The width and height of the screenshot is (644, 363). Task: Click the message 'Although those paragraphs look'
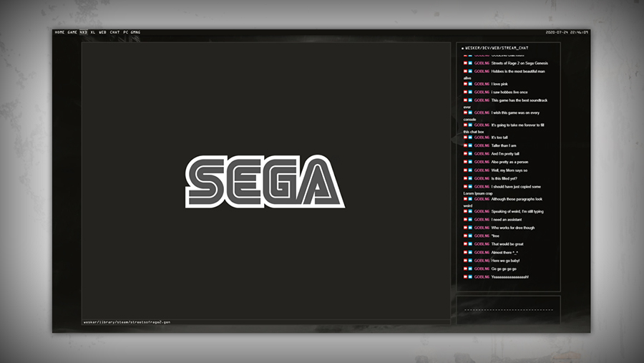pyautogui.click(x=517, y=199)
